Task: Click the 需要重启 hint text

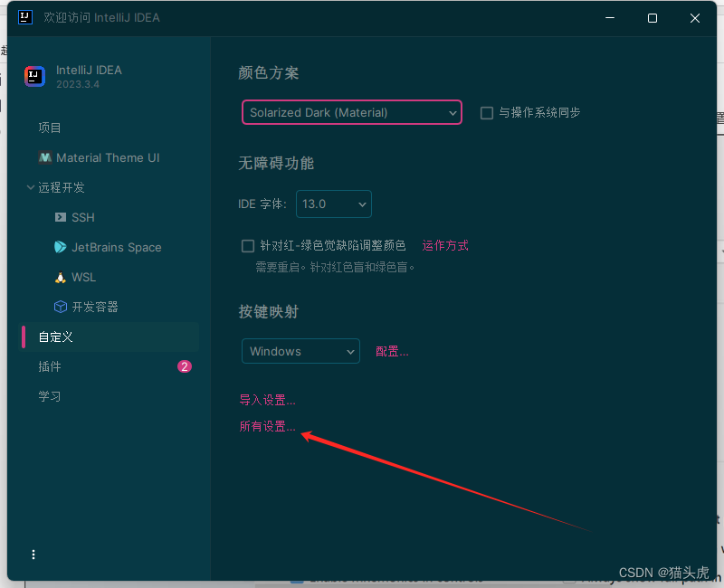Action: (335, 267)
